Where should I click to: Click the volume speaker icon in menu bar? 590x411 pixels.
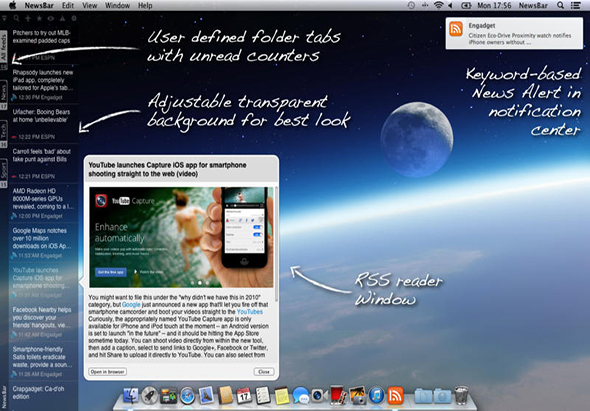coord(450,5)
